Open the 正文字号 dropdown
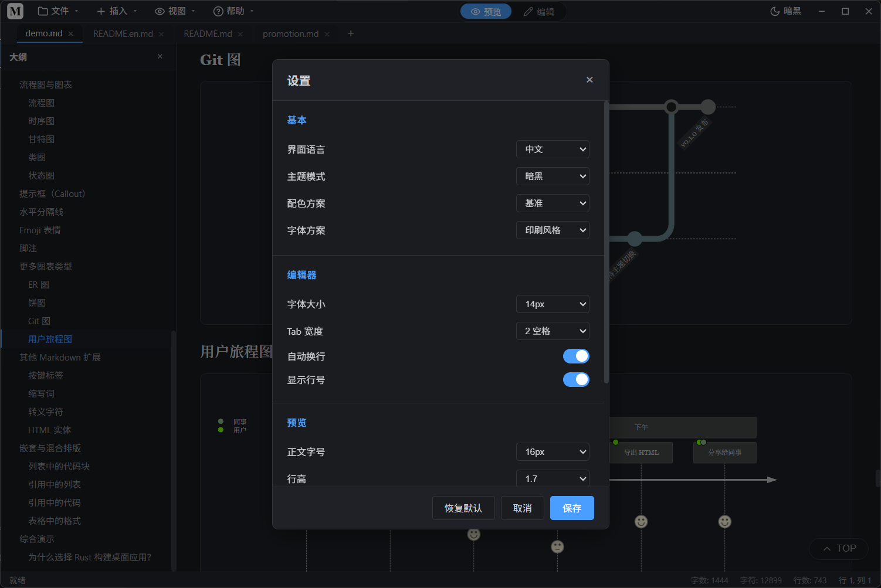The height and width of the screenshot is (588, 881). pos(553,451)
